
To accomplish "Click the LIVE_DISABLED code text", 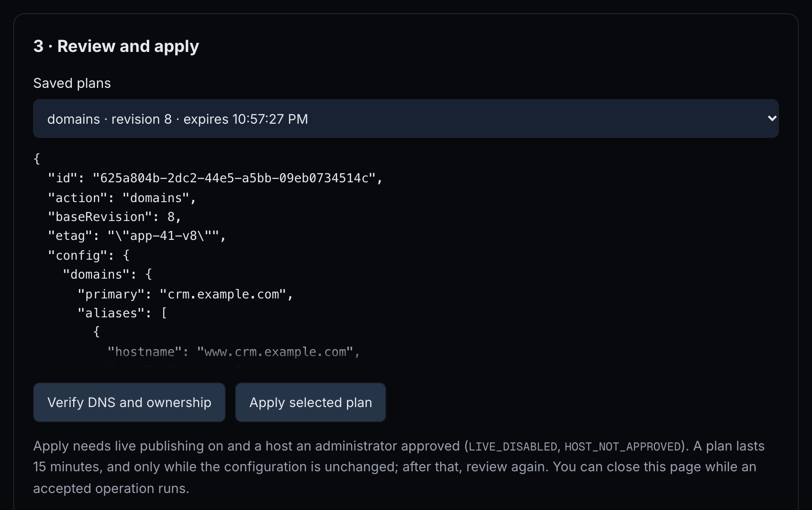I will (x=513, y=447).
